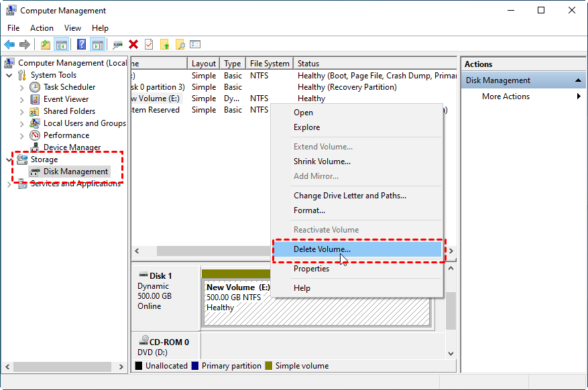Select Services and Applications node
The width and height of the screenshot is (588, 390).
tap(75, 184)
